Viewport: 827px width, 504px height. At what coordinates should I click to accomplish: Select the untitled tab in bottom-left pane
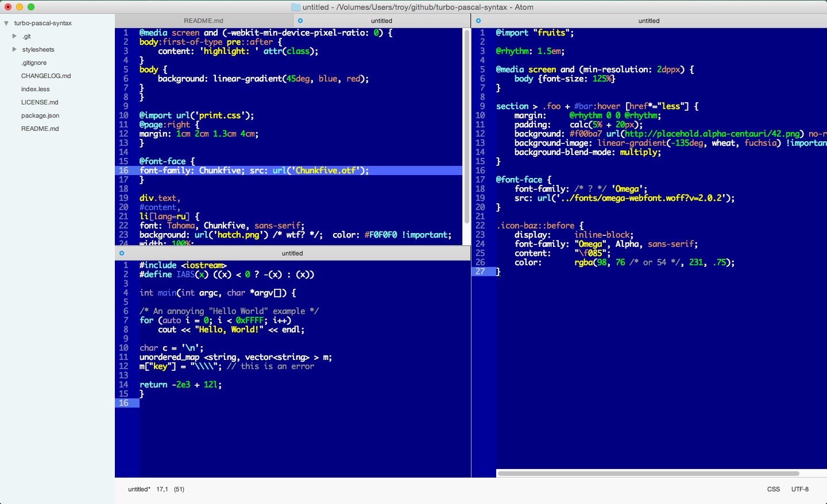292,253
